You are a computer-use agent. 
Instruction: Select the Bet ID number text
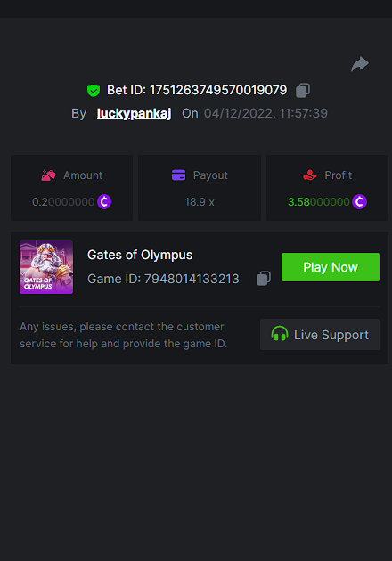(218, 90)
